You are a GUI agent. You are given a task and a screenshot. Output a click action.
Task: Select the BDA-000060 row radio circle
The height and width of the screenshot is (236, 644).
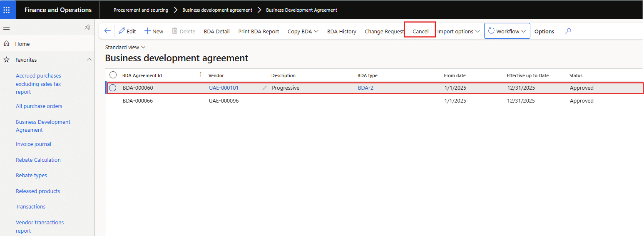point(112,88)
